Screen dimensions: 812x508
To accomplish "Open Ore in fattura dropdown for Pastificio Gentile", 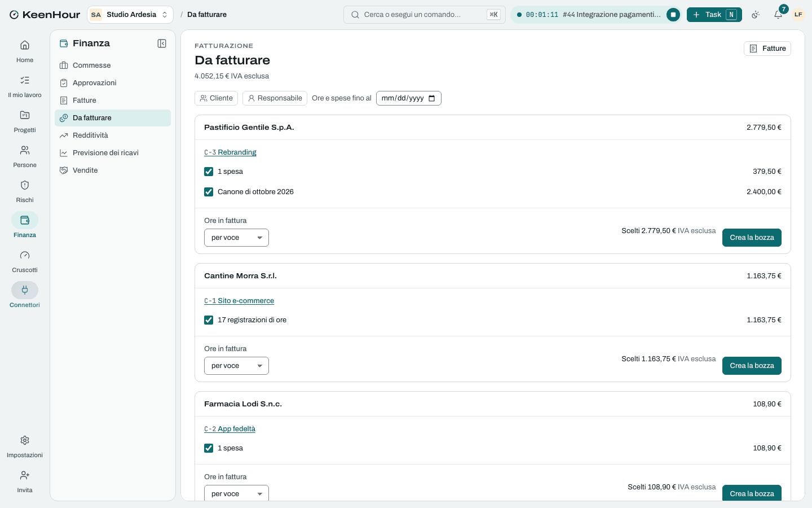I will point(236,238).
